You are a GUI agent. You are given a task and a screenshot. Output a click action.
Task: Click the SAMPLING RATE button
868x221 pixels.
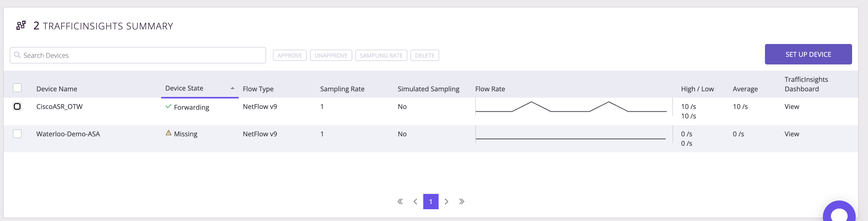click(x=381, y=56)
